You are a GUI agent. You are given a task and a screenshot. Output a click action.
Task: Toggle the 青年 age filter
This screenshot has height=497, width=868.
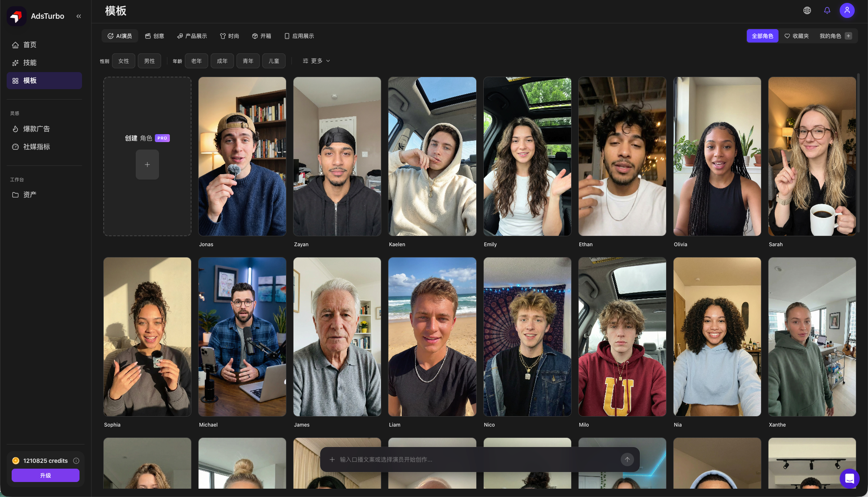coord(248,61)
